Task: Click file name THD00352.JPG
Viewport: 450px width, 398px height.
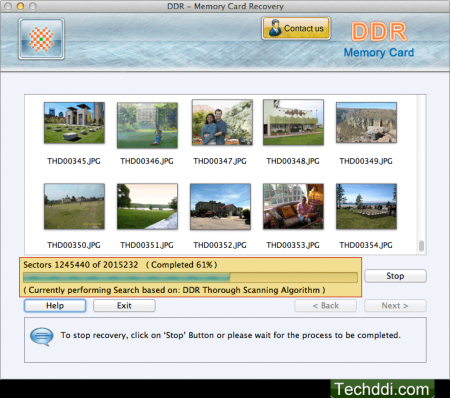Action: point(220,245)
